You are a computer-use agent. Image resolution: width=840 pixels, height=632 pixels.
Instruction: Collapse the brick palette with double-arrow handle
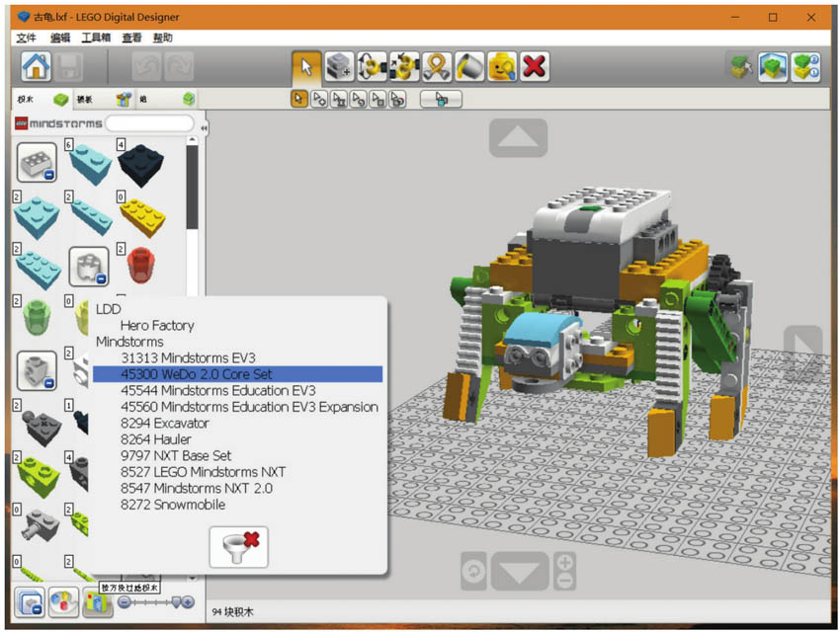204,128
